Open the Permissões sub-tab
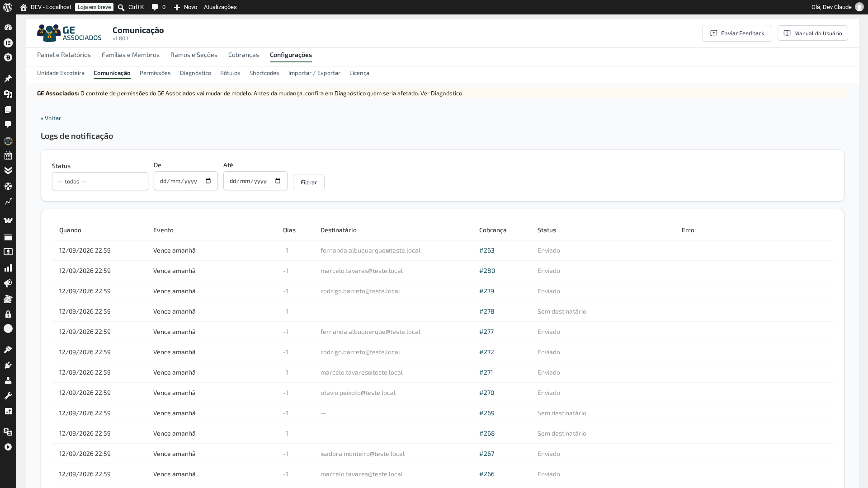The image size is (868, 488). (155, 73)
